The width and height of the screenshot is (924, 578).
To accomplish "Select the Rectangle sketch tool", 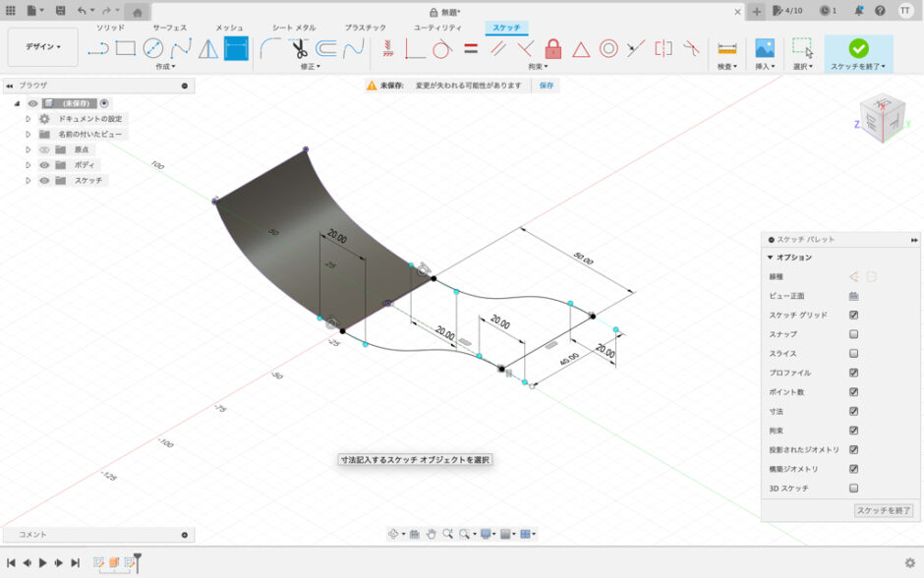I will (125, 48).
